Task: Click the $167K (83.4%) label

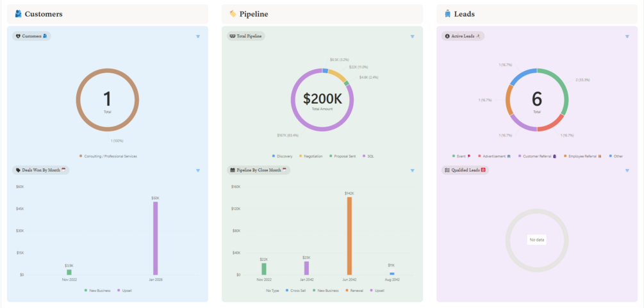Action: point(288,134)
